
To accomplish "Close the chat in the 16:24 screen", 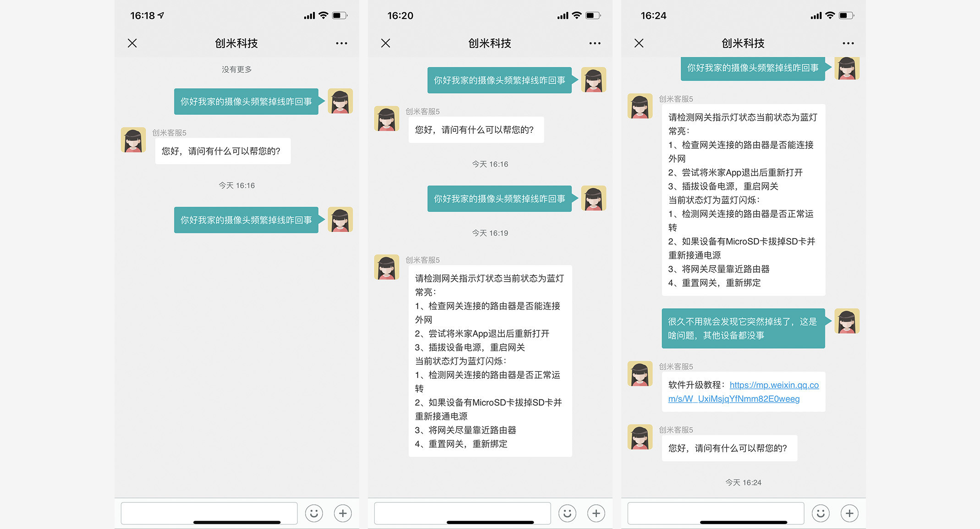I will [x=639, y=43].
